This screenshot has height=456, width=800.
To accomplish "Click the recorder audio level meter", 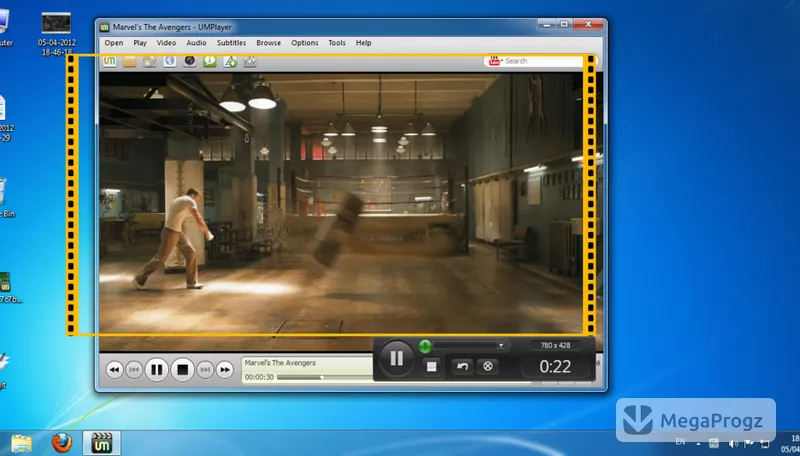I will point(464,346).
